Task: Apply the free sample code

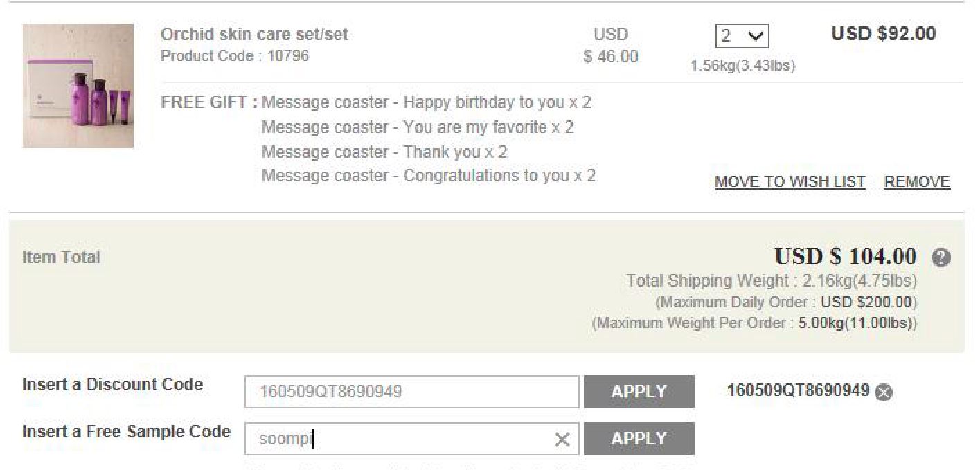Action: point(638,437)
